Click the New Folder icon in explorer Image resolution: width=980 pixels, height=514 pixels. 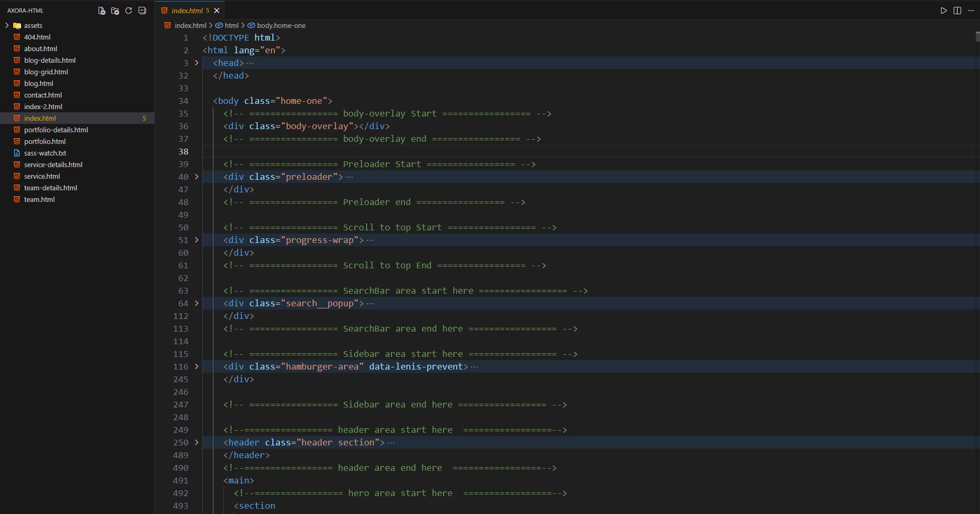(x=115, y=11)
